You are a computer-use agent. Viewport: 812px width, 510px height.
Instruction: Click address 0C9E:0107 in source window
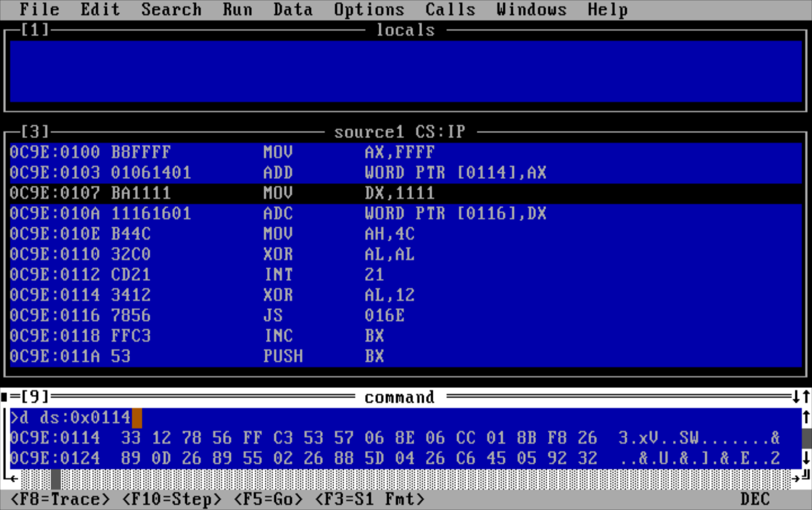click(x=55, y=193)
